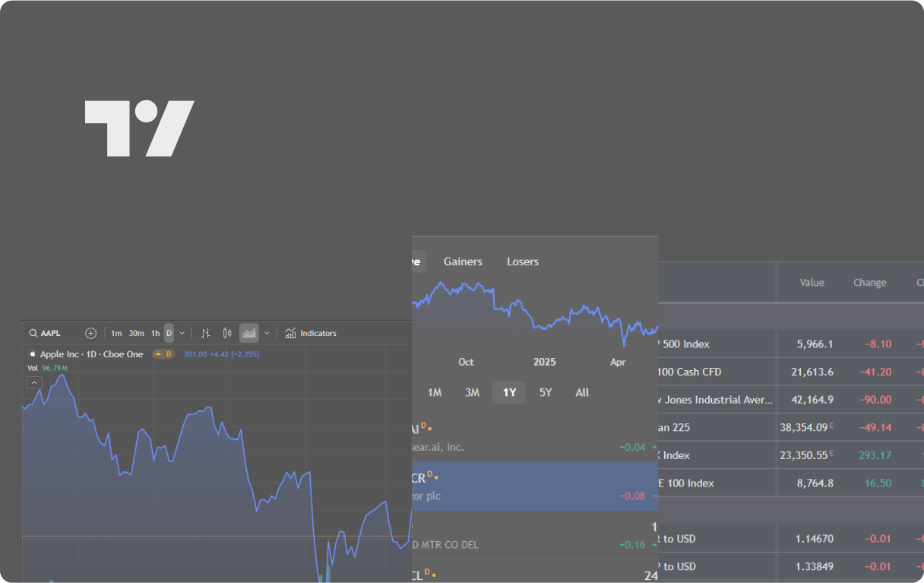Click the change −49.14
The width and height of the screenshot is (924, 583).
point(875,427)
